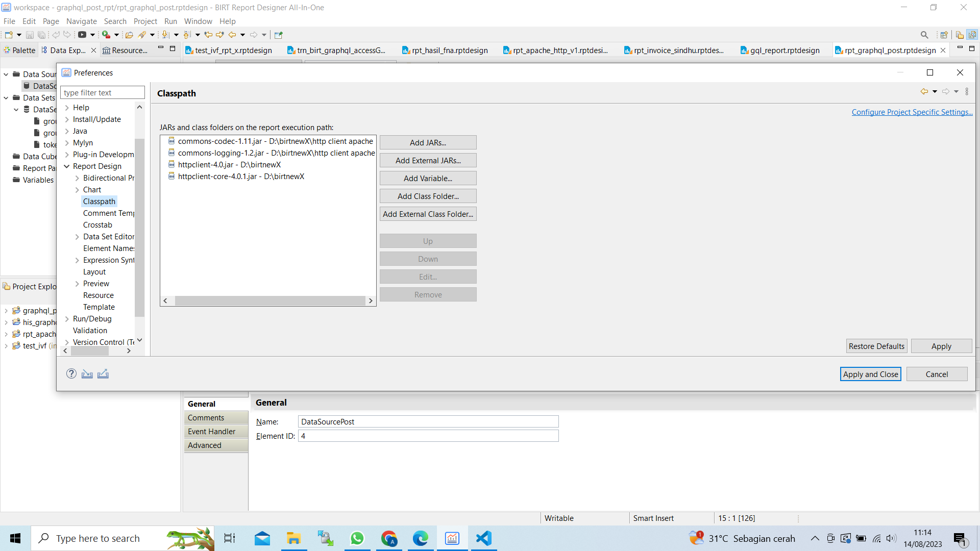Click the Add External JARs button
Viewport: 980px width, 551px height.
pos(428,161)
